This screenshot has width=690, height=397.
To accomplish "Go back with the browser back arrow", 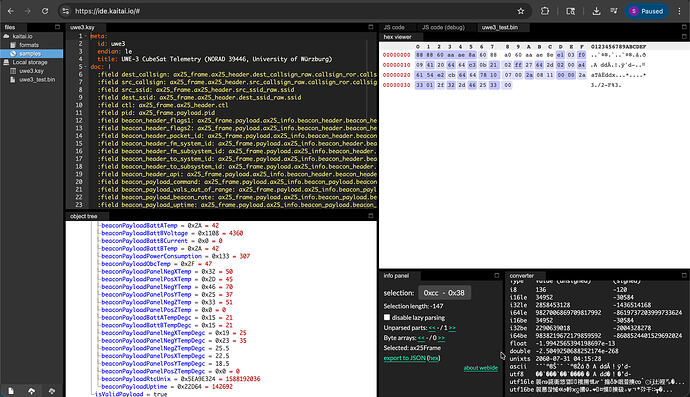I will pos(11,11).
